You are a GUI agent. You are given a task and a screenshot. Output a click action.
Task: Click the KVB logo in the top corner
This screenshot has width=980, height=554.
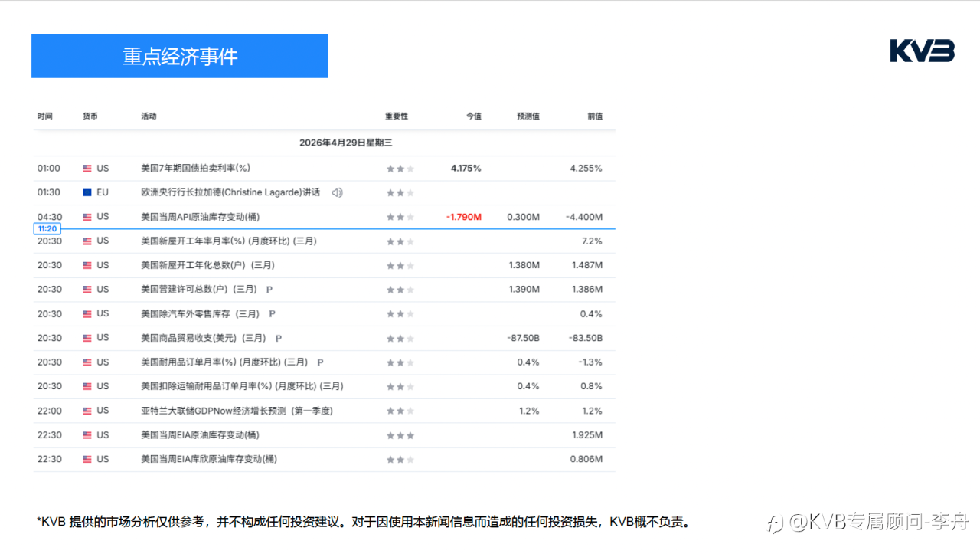(922, 51)
